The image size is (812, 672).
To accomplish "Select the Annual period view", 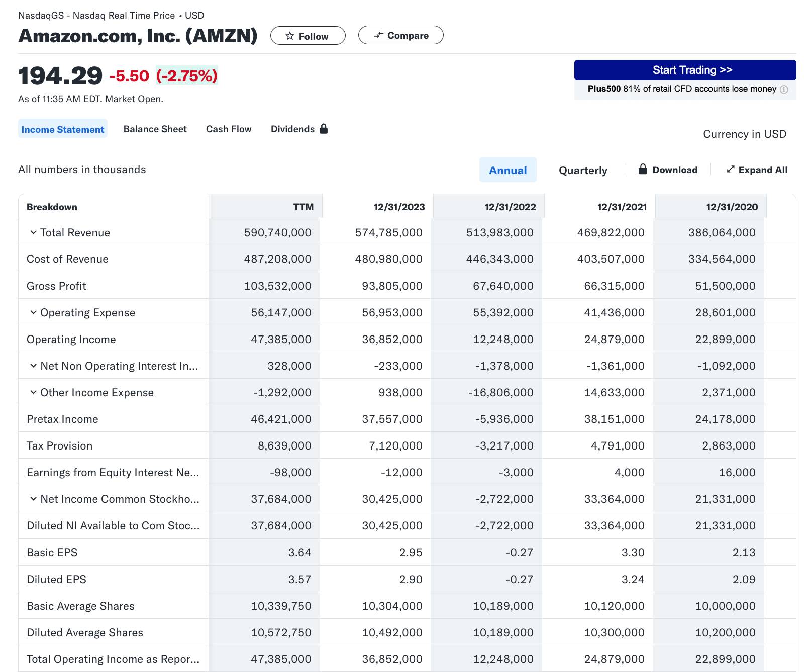I will pyautogui.click(x=508, y=170).
